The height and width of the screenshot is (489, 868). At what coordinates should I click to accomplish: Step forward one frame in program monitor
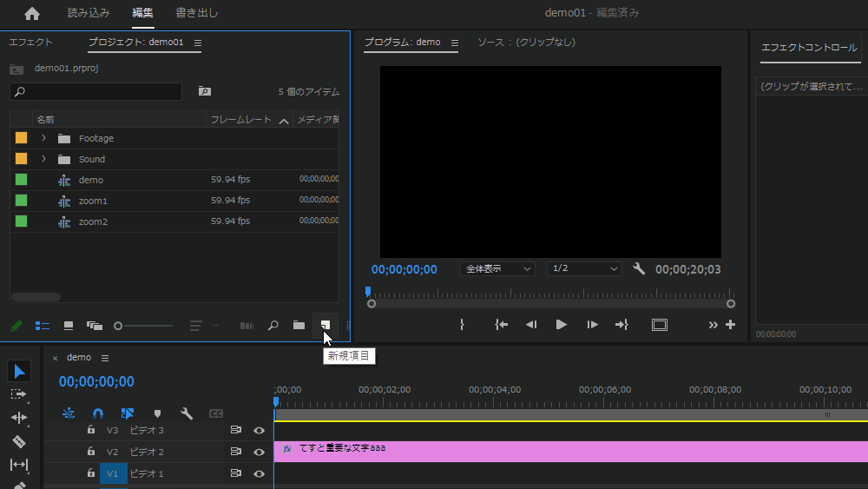click(592, 325)
